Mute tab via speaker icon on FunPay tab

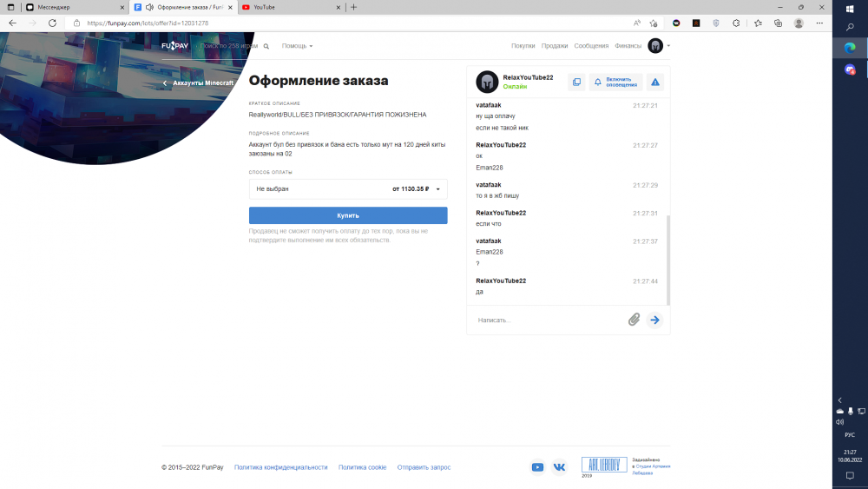pyautogui.click(x=149, y=7)
